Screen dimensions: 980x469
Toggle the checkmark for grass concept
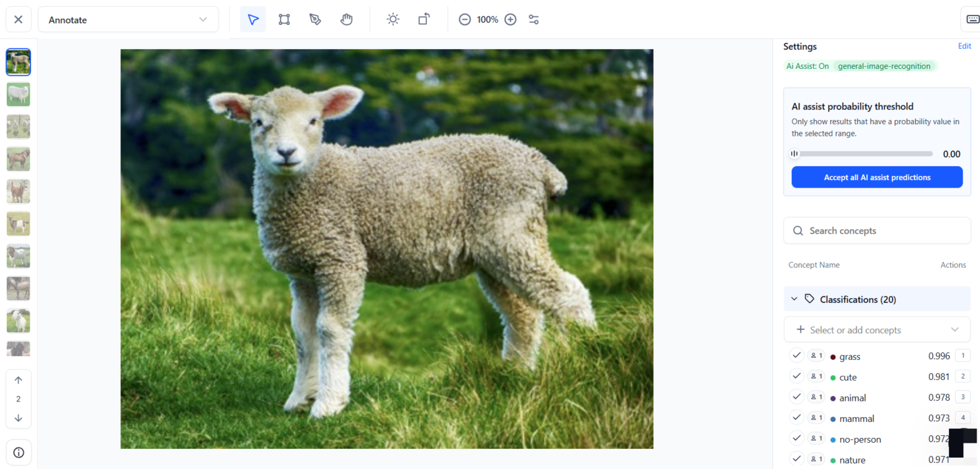797,355
